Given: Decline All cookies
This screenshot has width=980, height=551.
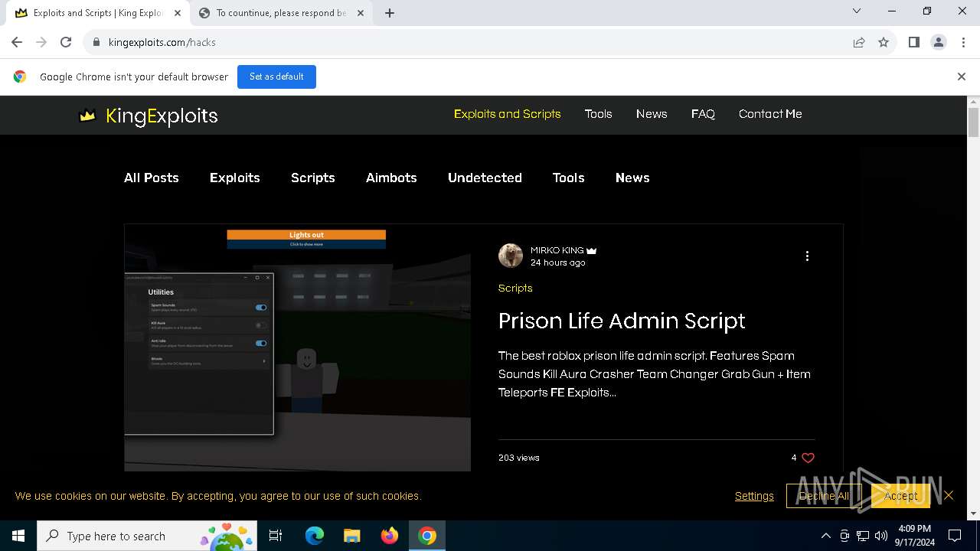Looking at the screenshot, I should 824,496.
